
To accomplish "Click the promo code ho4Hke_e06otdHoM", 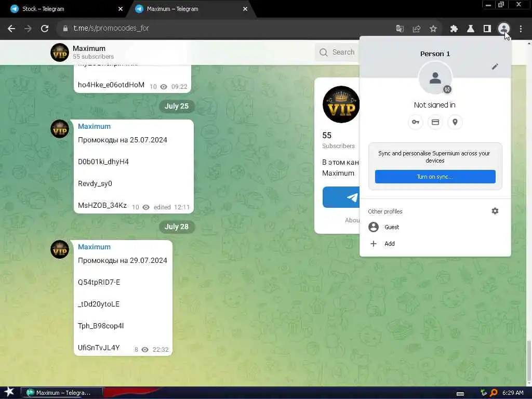I will coord(111,85).
